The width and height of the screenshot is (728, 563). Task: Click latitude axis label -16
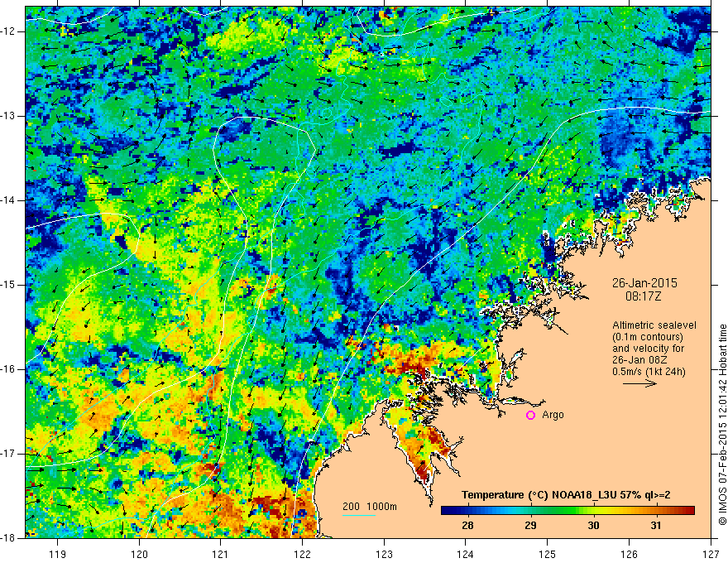point(8,369)
